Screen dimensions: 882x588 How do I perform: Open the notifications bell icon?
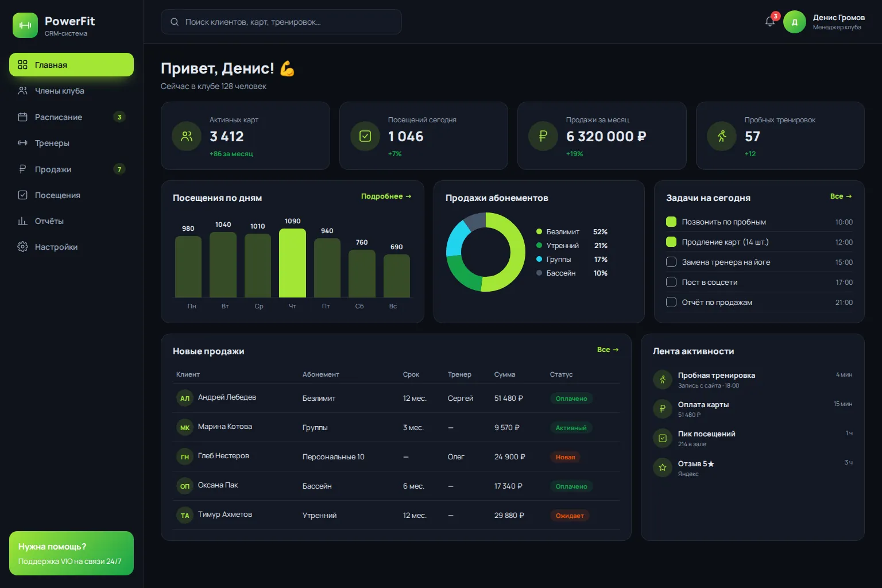tap(770, 22)
